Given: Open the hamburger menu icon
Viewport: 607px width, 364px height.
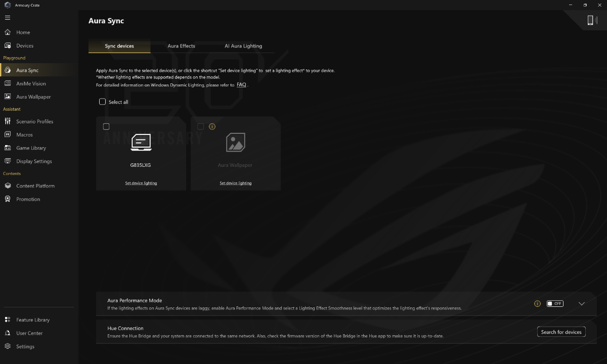Looking at the screenshot, I should point(7,18).
